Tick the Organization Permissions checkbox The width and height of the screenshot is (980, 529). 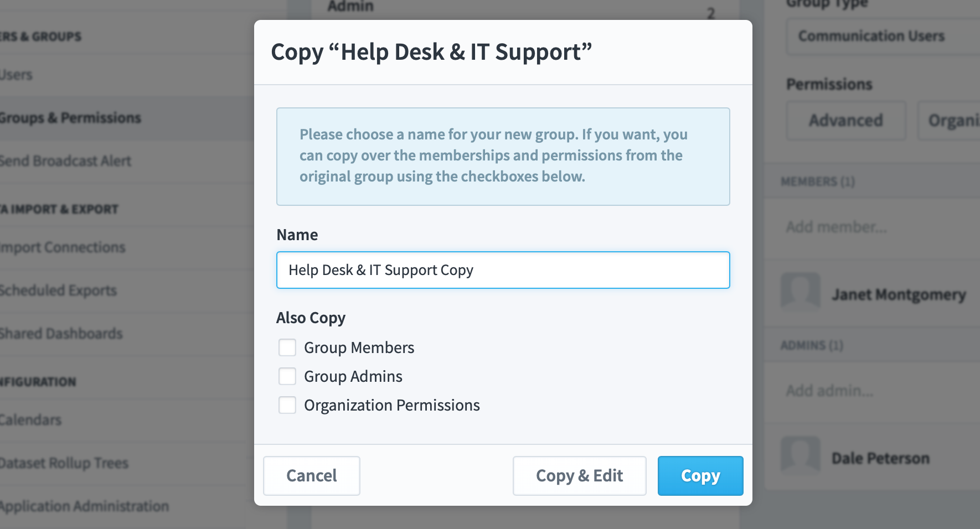(287, 405)
